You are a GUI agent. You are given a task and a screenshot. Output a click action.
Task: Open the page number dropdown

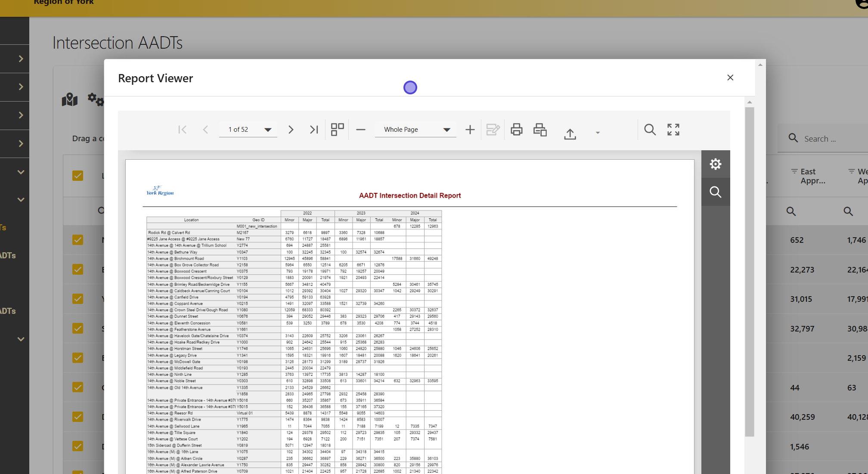[268, 130]
